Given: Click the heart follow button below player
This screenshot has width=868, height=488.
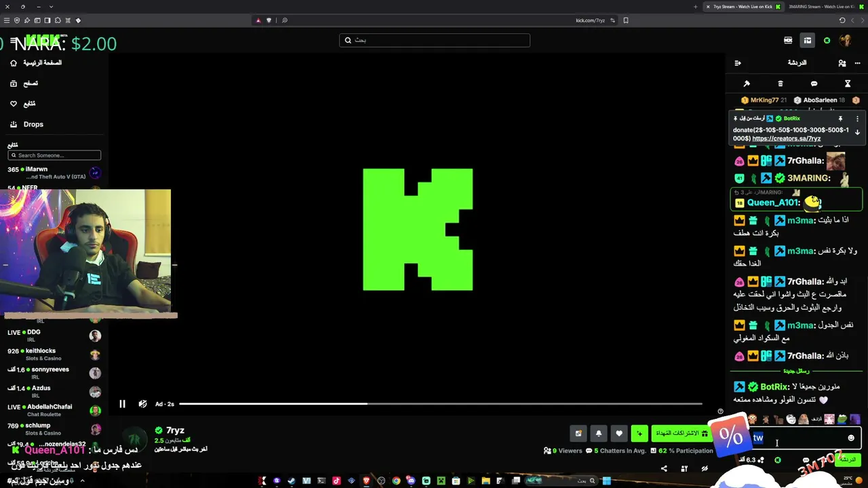Looking at the screenshot, I should [619, 433].
